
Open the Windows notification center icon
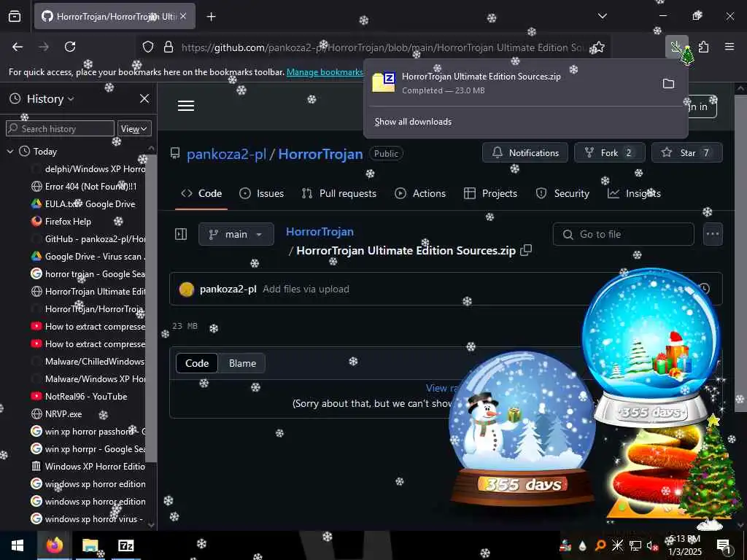pos(724,546)
